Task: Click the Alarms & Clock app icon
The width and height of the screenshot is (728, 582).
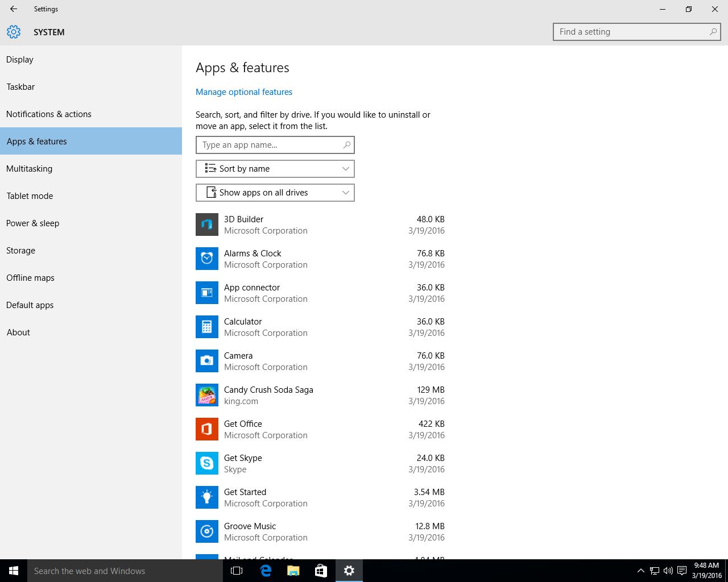Action: pyautogui.click(x=207, y=259)
